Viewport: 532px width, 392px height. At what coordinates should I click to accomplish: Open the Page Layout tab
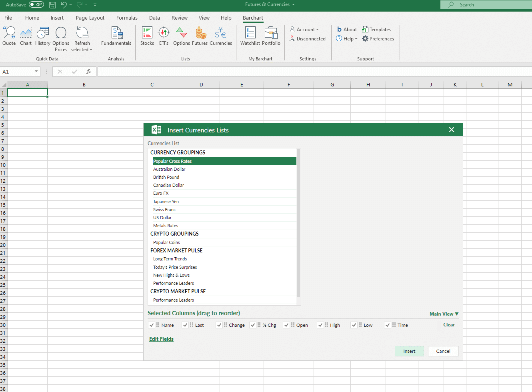click(90, 18)
